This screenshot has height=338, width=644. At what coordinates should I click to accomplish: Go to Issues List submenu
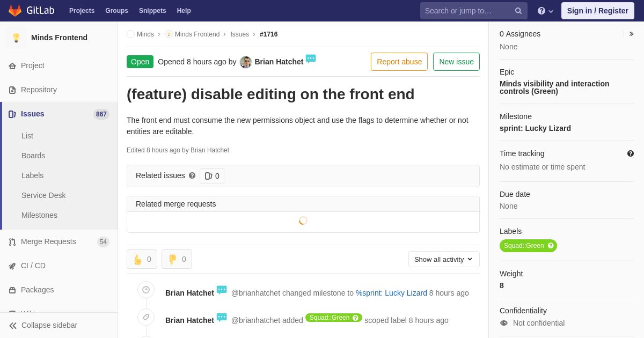[27, 136]
